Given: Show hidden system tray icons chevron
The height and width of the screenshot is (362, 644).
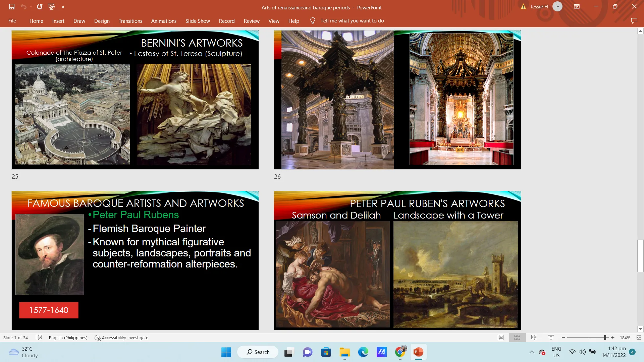Looking at the screenshot, I should point(532,352).
